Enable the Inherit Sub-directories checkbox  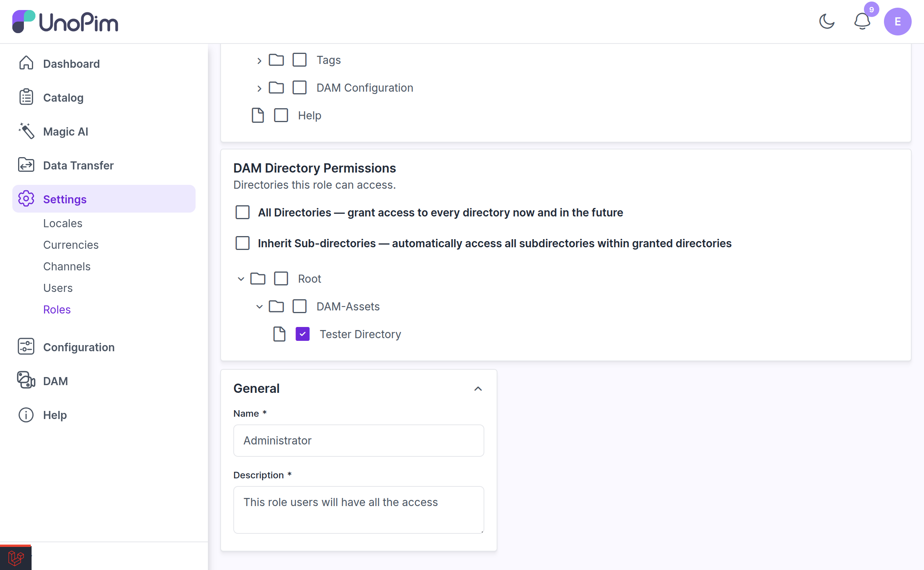click(243, 243)
